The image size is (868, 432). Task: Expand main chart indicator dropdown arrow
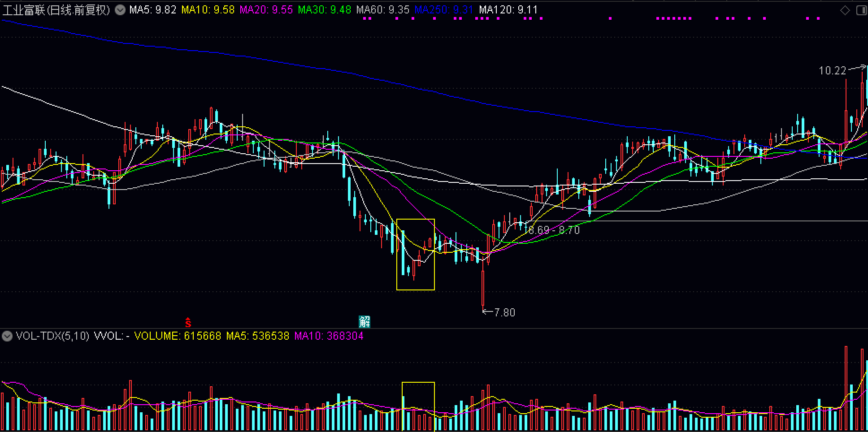click(x=120, y=10)
